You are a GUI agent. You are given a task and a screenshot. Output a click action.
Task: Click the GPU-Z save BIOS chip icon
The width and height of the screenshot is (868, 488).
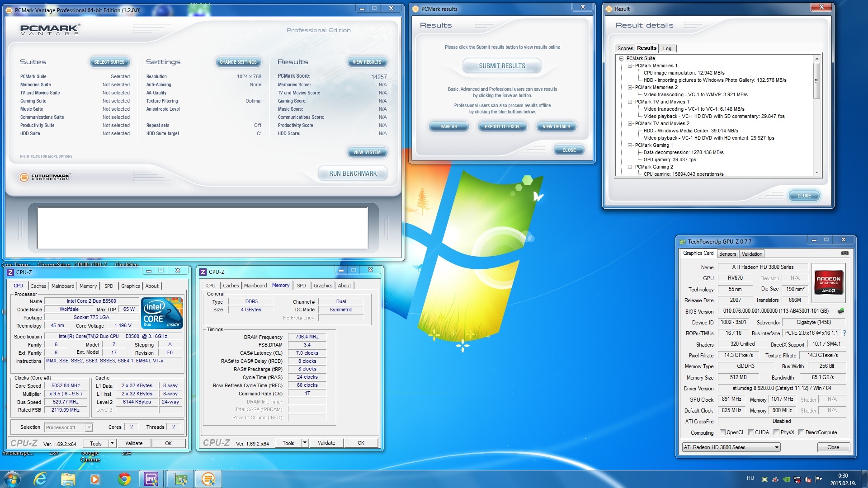(841, 311)
